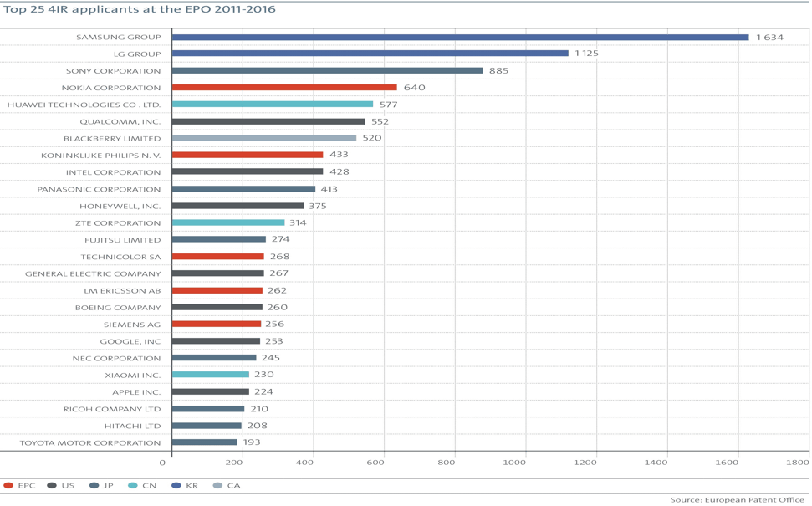This screenshot has width=812, height=506.
Task: Click the APPLE INC. label
Action: pos(136,392)
